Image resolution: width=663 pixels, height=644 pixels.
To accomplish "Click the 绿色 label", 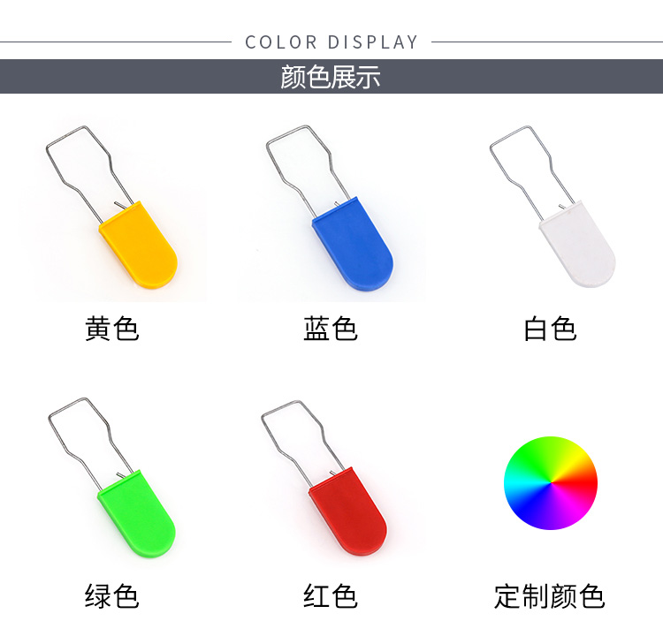I will pyautogui.click(x=112, y=595).
